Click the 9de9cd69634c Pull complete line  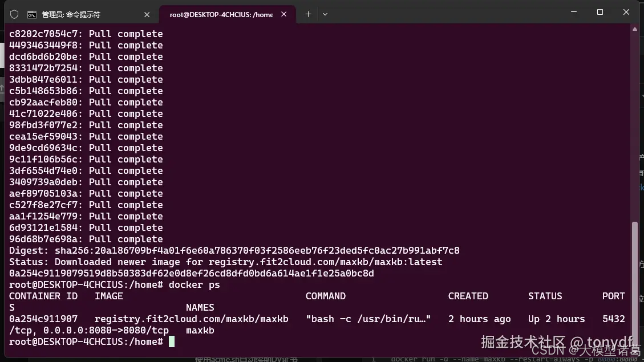coord(86,148)
